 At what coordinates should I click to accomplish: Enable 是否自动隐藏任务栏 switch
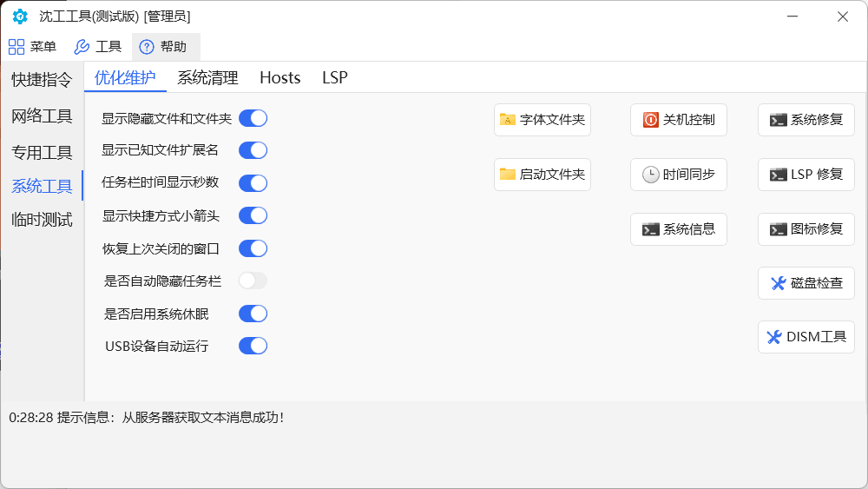tap(253, 281)
